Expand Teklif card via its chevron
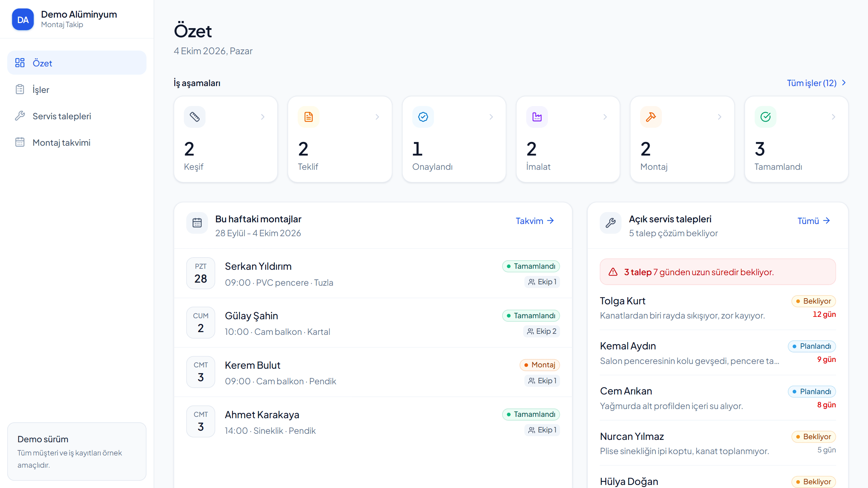 [377, 117]
